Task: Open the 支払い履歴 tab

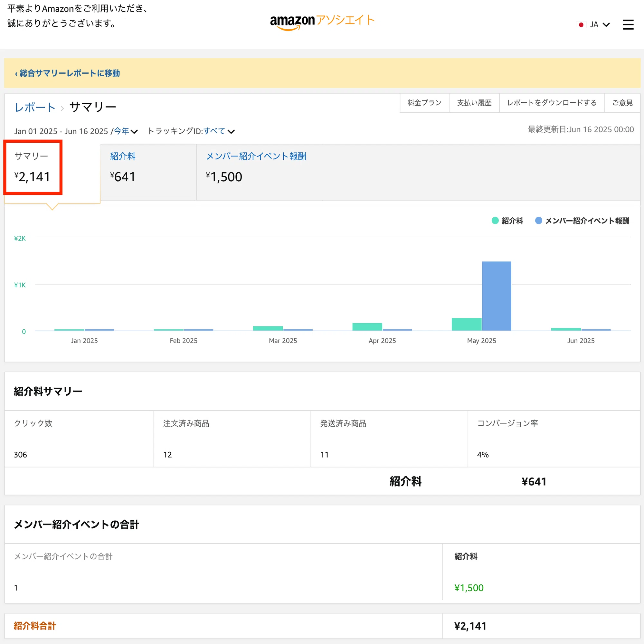Action: [474, 103]
